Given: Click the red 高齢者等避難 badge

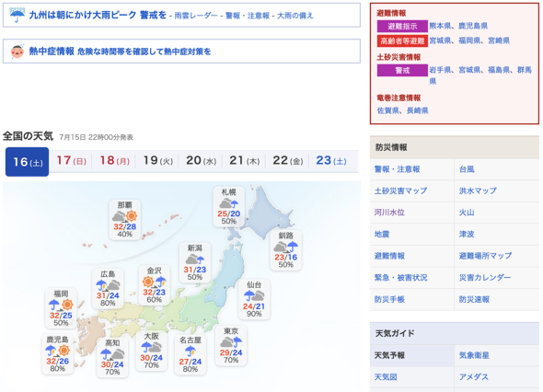Looking at the screenshot, I should pyautogui.click(x=402, y=40).
